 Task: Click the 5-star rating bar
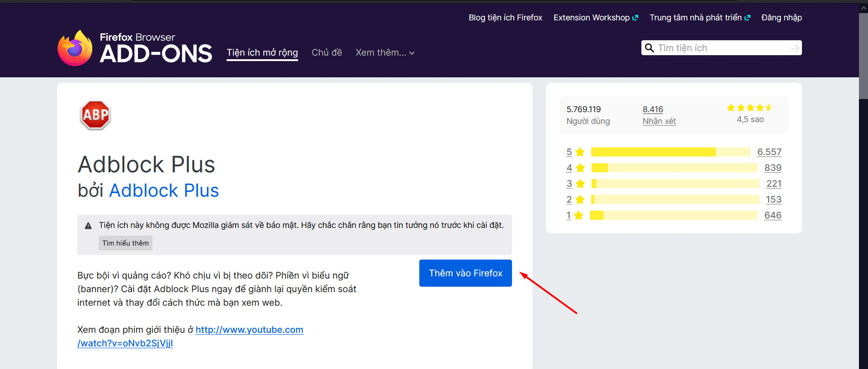670,152
